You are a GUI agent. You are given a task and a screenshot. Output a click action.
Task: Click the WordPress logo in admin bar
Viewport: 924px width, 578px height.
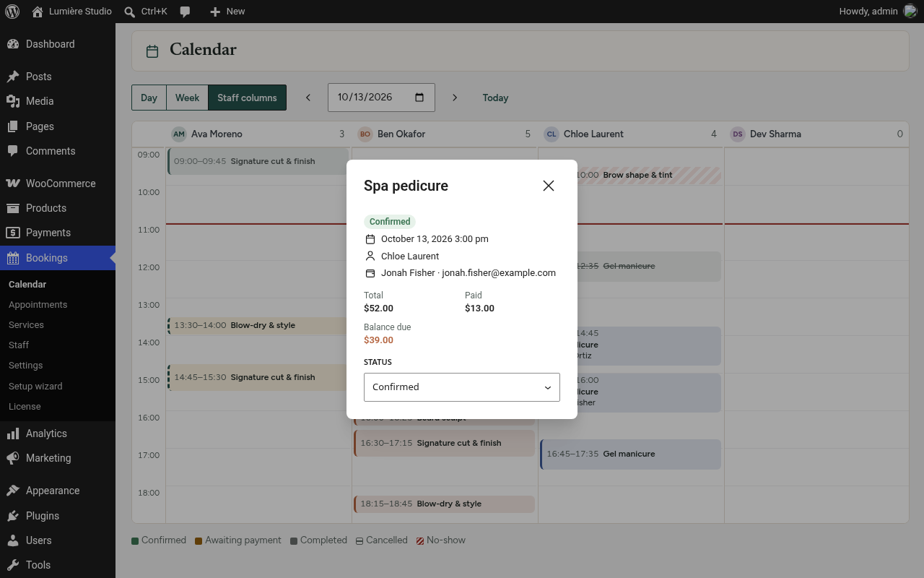tap(12, 12)
